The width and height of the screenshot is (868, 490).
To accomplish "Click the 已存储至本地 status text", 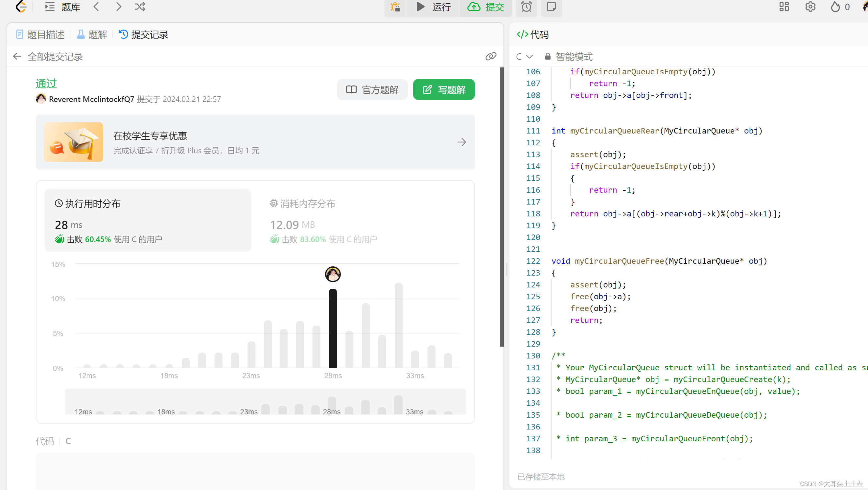I will click(541, 477).
